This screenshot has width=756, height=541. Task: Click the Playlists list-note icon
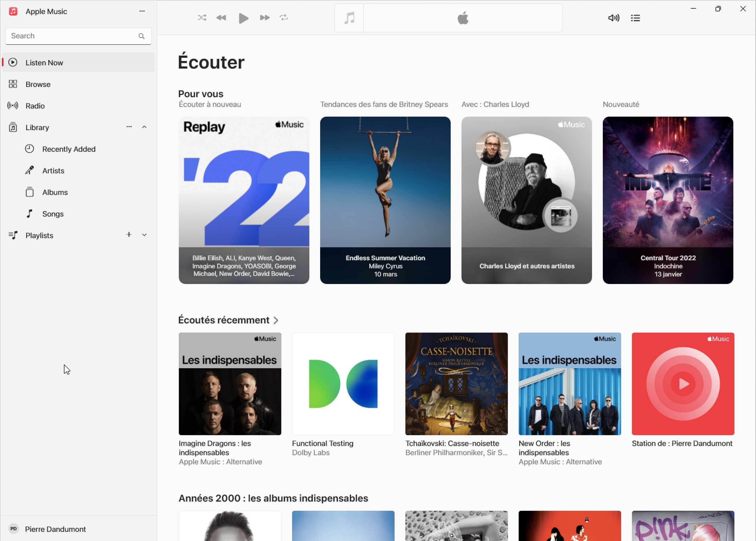pyautogui.click(x=13, y=235)
